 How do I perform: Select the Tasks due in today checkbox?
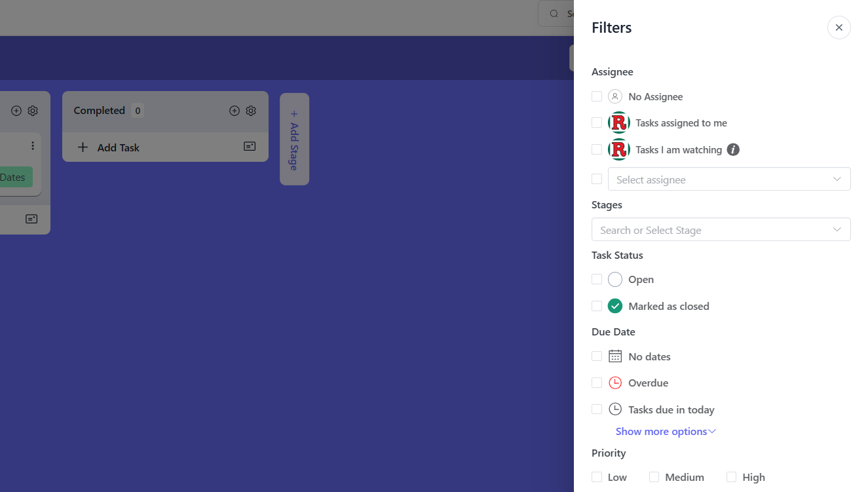click(596, 409)
